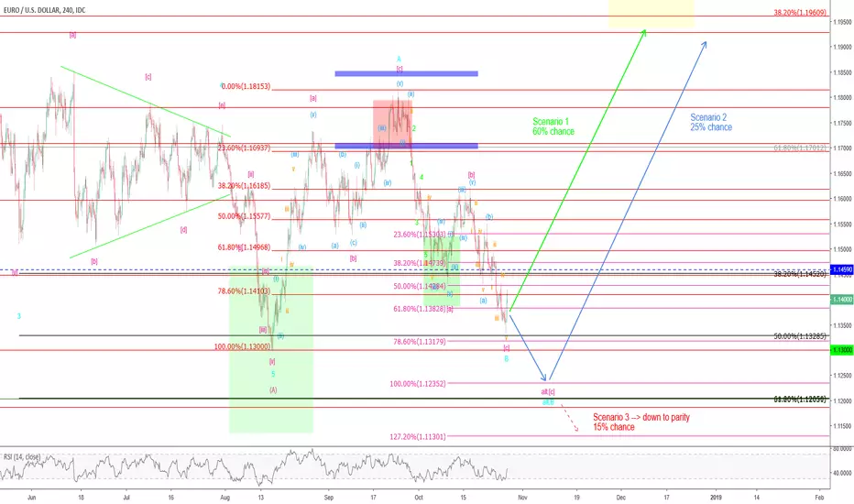The height and width of the screenshot is (504, 854).
Task: Click 1.17500 on the price axis
Action: [843, 123]
